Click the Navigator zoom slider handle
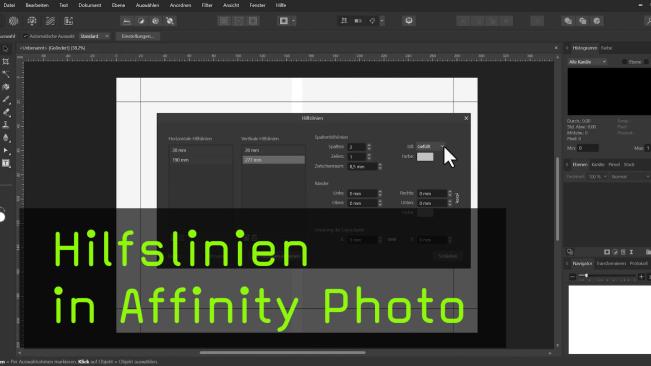The height and width of the screenshot is (366, 651). 586,276
